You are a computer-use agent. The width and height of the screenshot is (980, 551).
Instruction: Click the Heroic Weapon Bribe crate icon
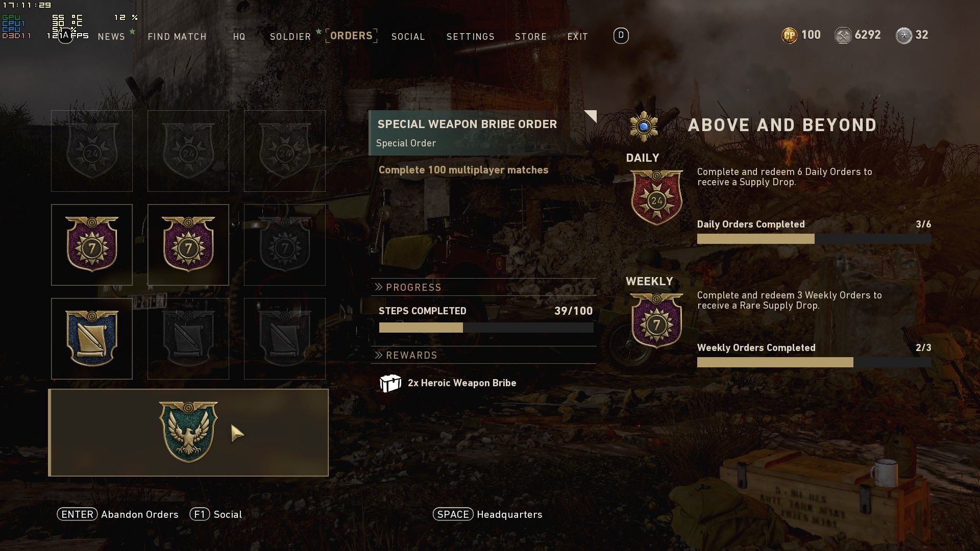click(x=390, y=383)
